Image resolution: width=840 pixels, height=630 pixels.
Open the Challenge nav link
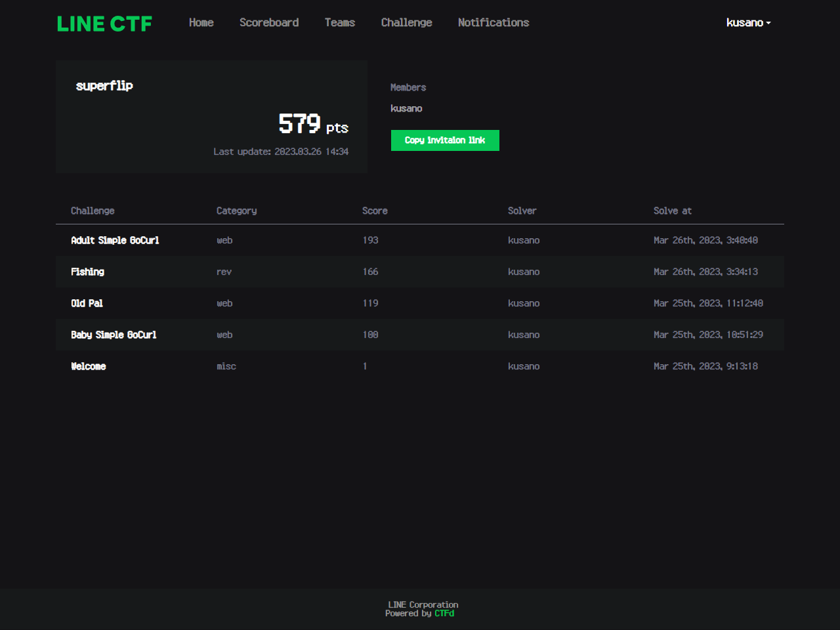(407, 22)
